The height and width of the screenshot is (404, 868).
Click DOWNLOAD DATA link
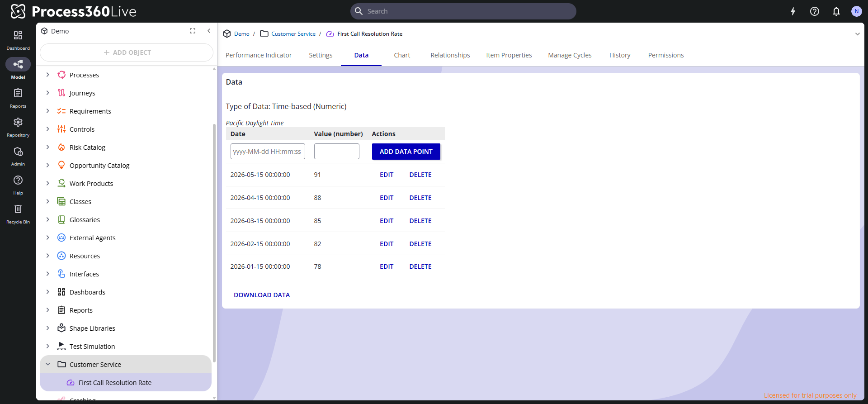pos(262,295)
